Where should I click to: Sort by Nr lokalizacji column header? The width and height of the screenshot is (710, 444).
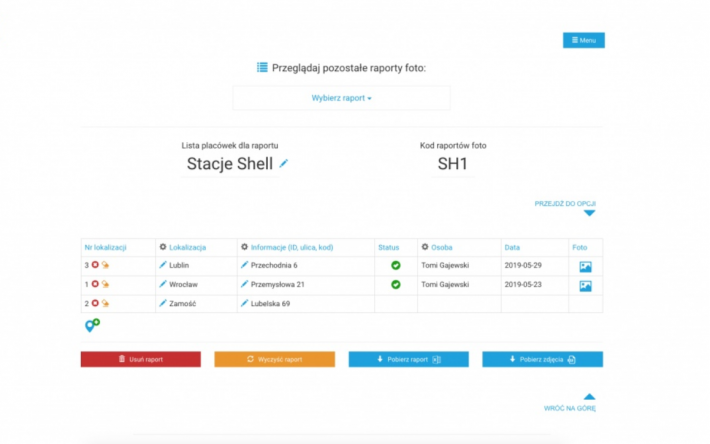tap(106, 246)
